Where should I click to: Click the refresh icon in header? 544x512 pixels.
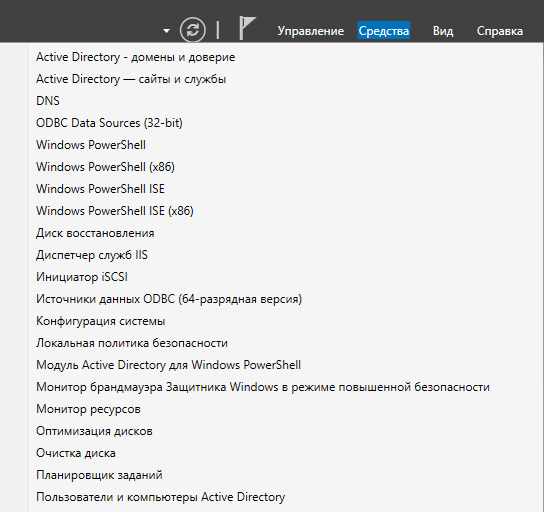pyautogui.click(x=193, y=29)
